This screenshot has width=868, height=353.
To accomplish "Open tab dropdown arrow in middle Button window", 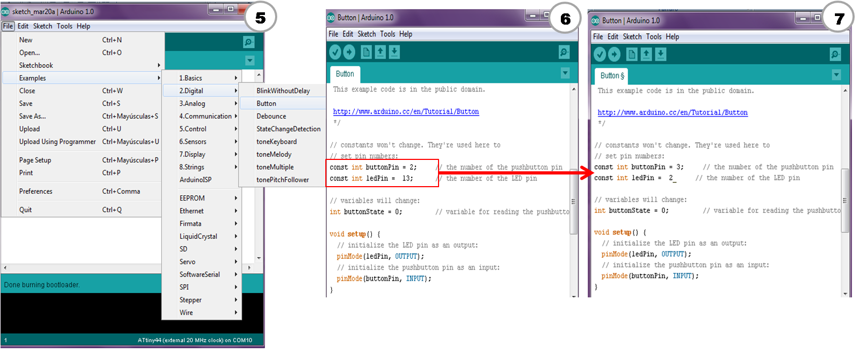I will pyautogui.click(x=566, y=73).
